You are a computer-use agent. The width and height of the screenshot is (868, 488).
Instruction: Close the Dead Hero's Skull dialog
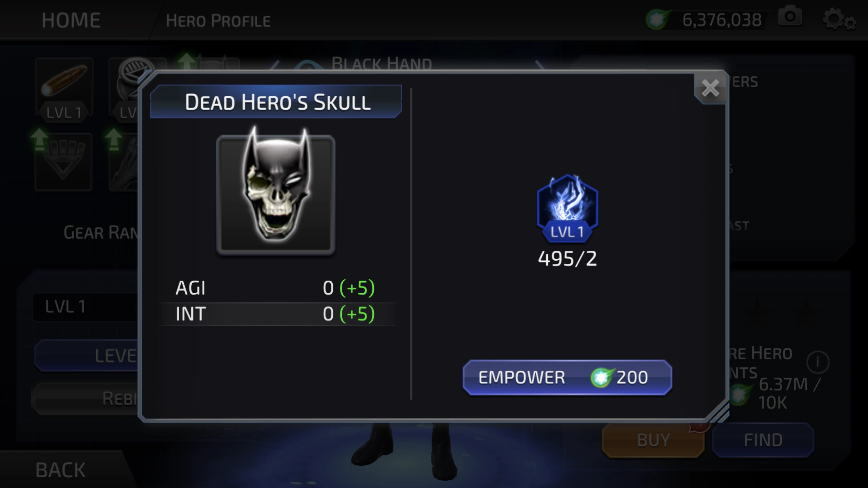pyautogui.click(x=710, y=88)
